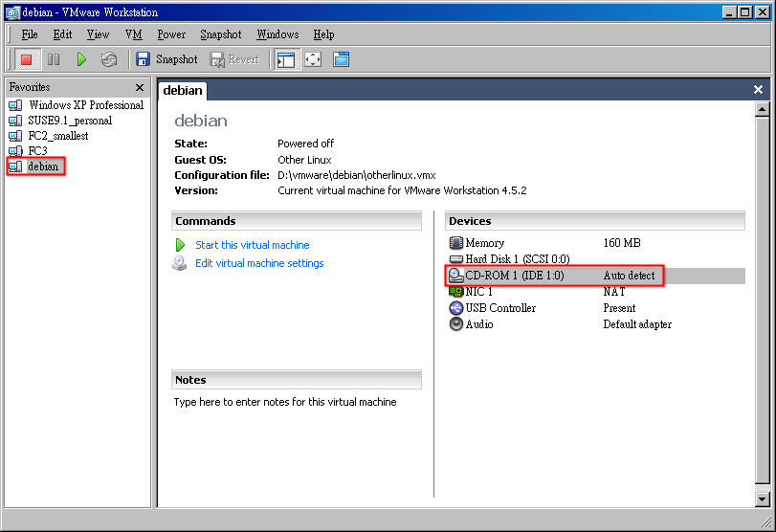
Task: Take a Snapshot using the toolbar button
Action: click(166, 59)
